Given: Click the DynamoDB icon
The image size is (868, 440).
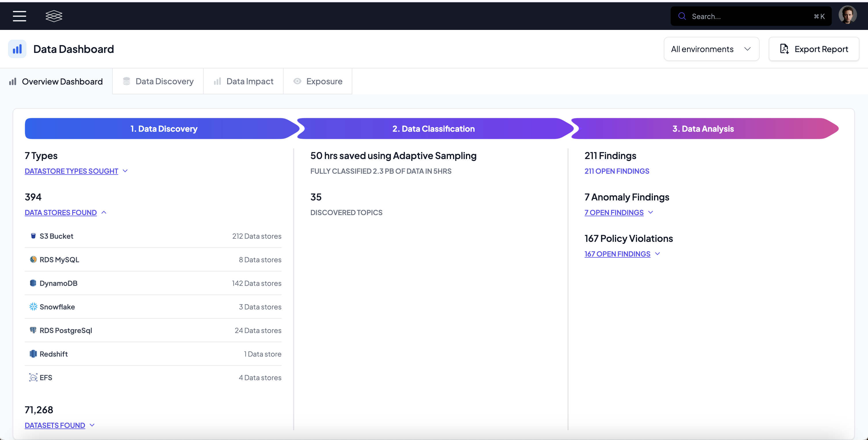Looking at the screenshot, I should [x=33, y=283].
